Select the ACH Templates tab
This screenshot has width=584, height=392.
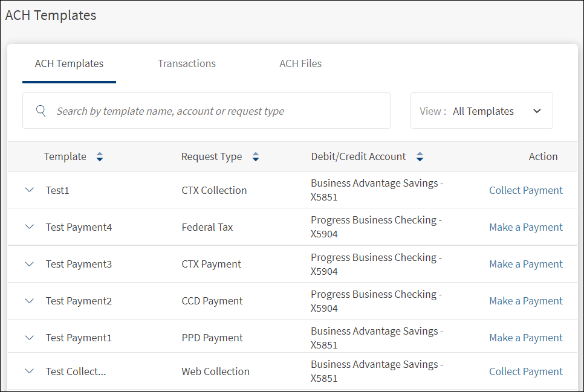69,63
